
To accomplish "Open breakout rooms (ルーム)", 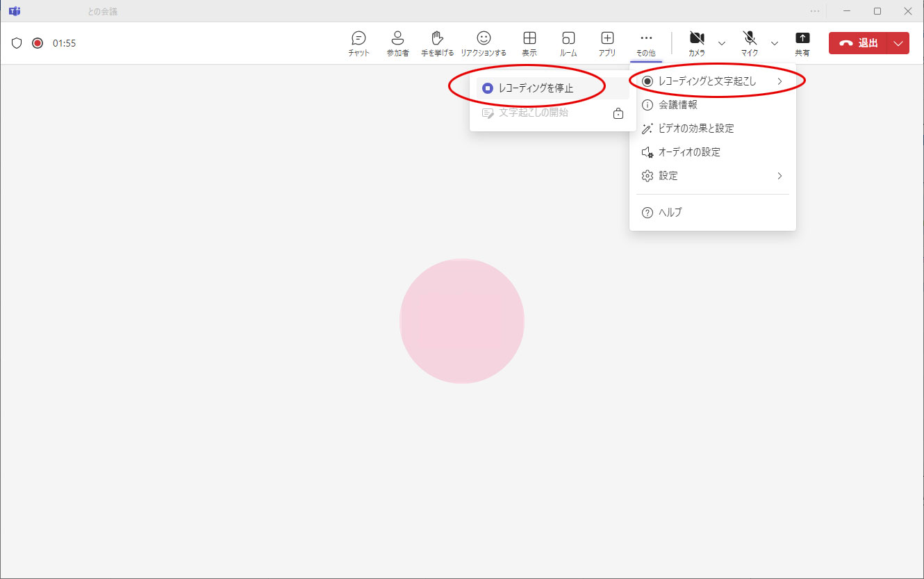I will tap(568, 43).
